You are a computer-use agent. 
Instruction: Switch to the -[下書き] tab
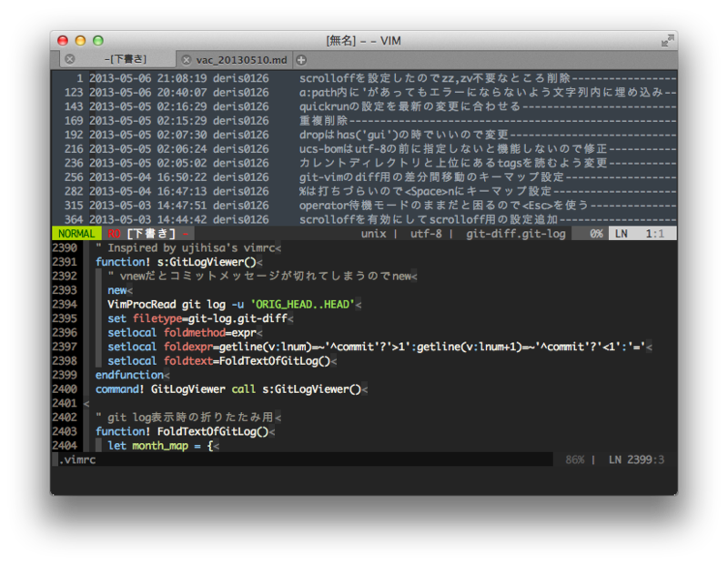point(118,59)
